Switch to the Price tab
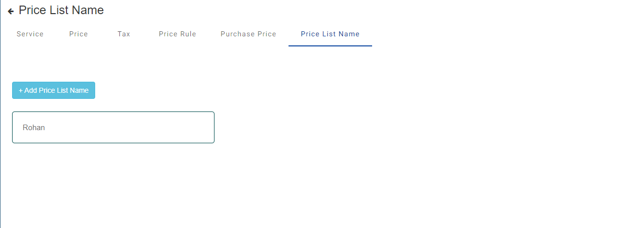Screen dimensions: 644x228 [x=79, y=34]
